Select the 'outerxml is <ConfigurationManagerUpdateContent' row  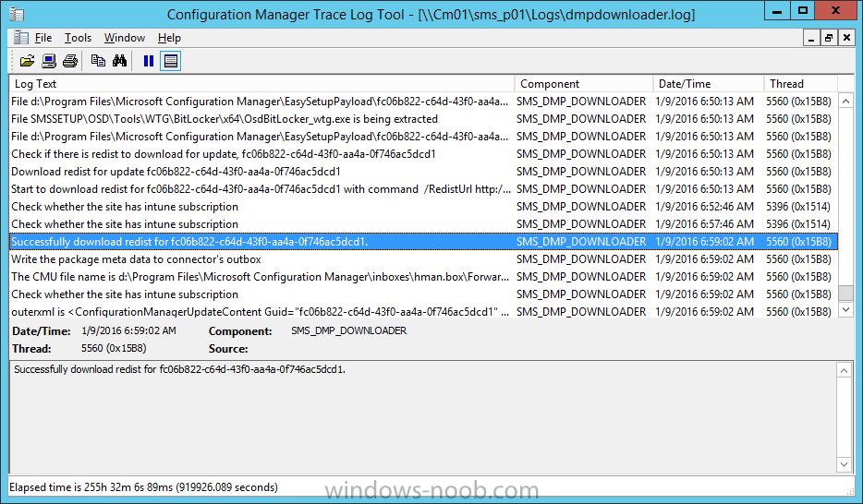[x=423, y=312]
